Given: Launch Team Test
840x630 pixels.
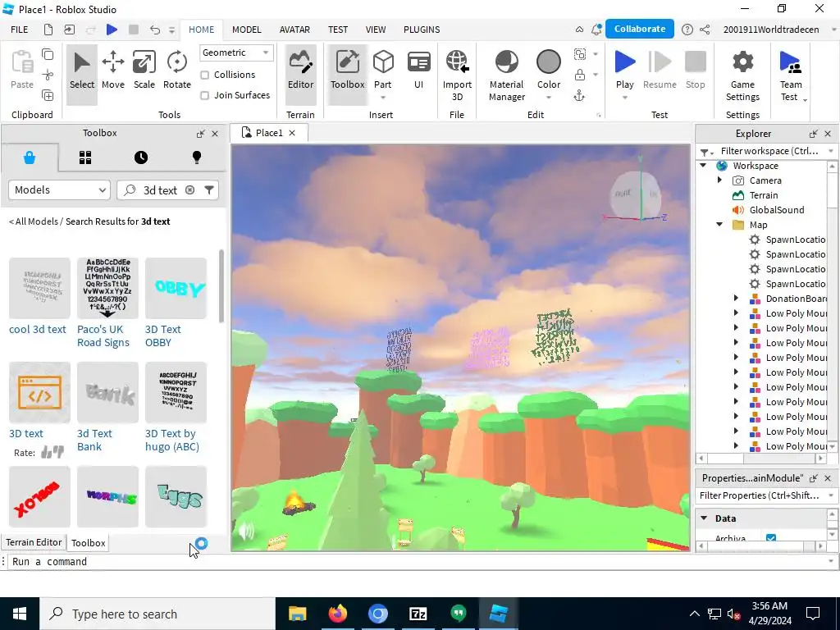Looking at the screenshot, I should coord(791,75).
